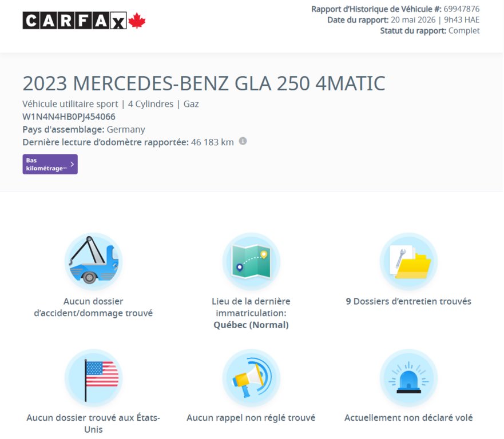Viewport: 504px width, 439px height.
Task: Click the tow truck accident icon
Action: [x=94, y=262]
